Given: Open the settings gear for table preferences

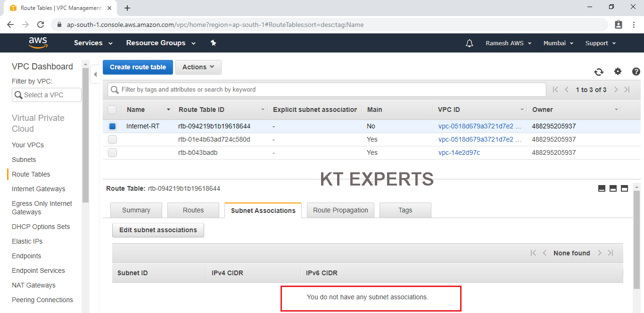Looking at the screenshot, I should [x=618, y=71].
